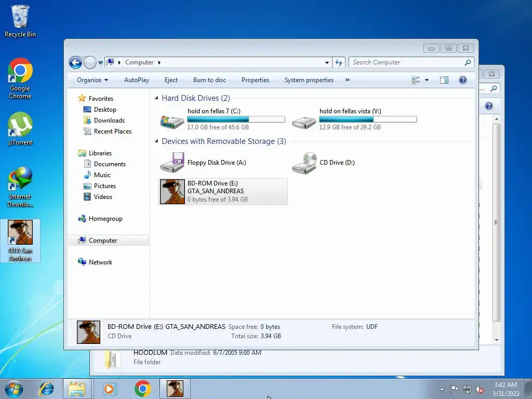Select the hold on fellas vista (V:) drive

pyautogui.click(x=354, y=119)
